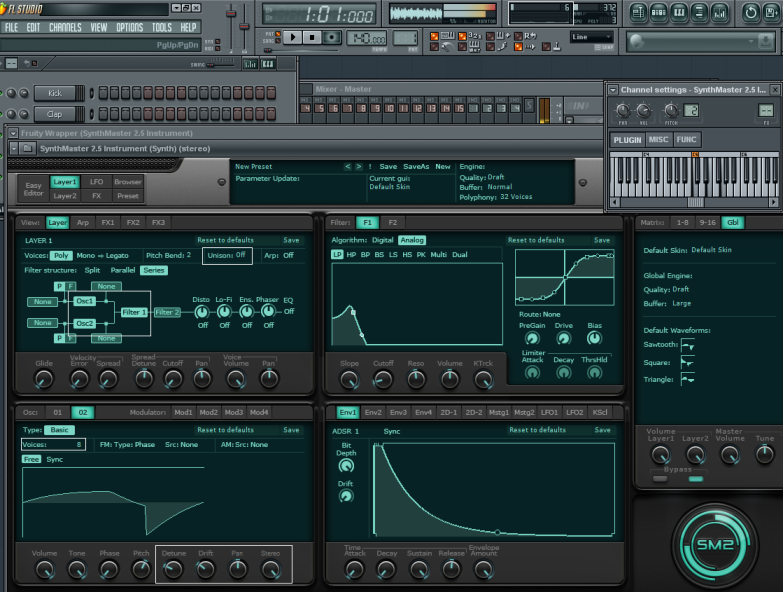Open the Square default waveform dropdown
The width and height of the screenshot is (783, 592).
coord(688,362)
